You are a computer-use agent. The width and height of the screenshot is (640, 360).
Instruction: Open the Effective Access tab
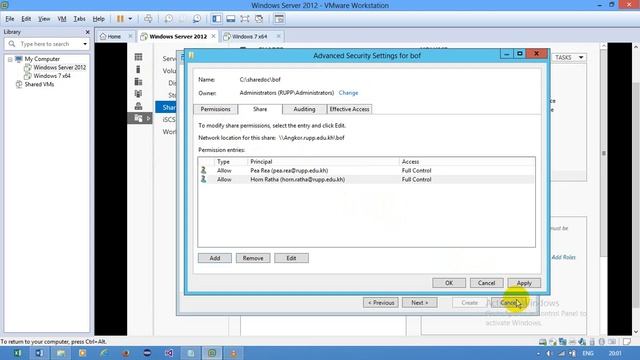[x=349, y=109]
